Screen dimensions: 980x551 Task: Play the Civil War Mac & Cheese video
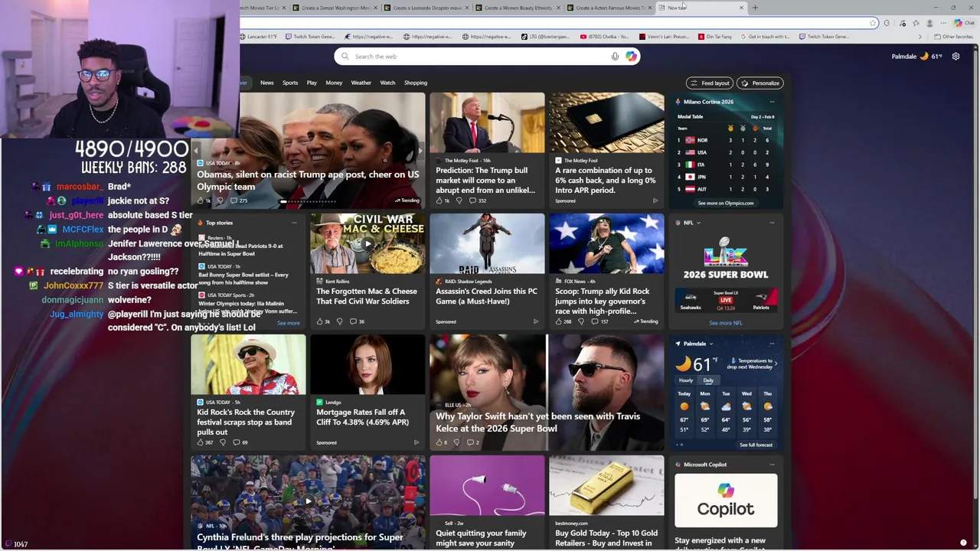367,244
